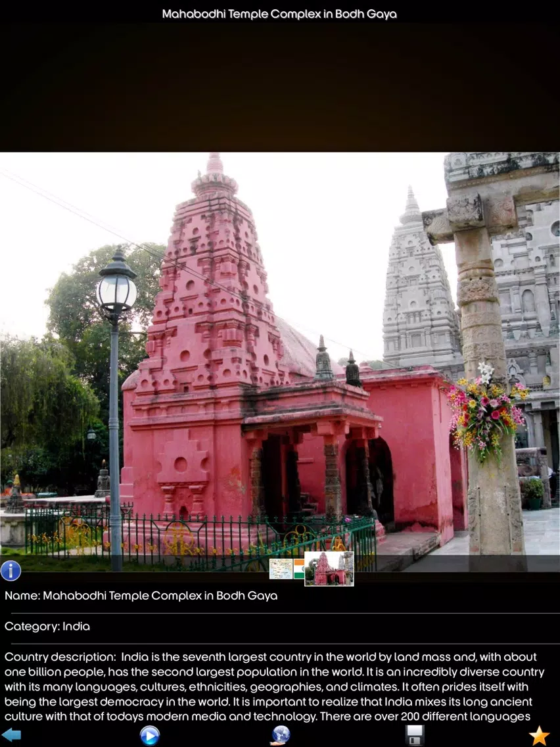Select the Indian flag thumbnail

(298, 569)
